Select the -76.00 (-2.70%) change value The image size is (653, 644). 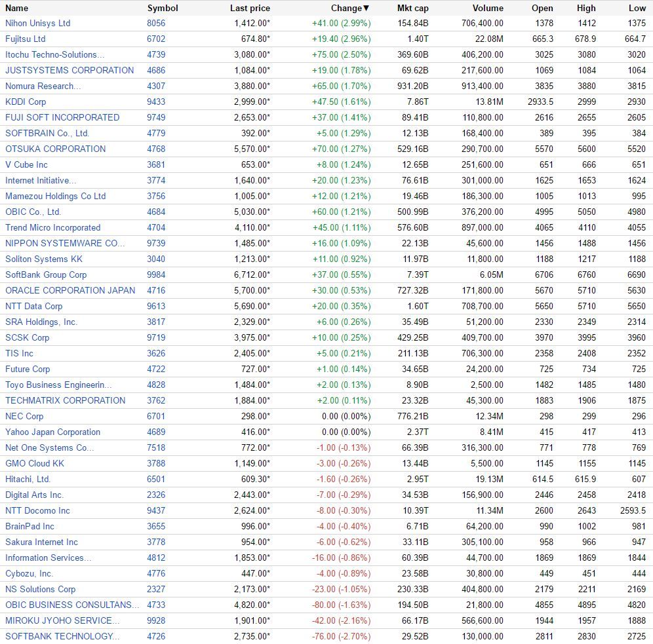(342, 637)
